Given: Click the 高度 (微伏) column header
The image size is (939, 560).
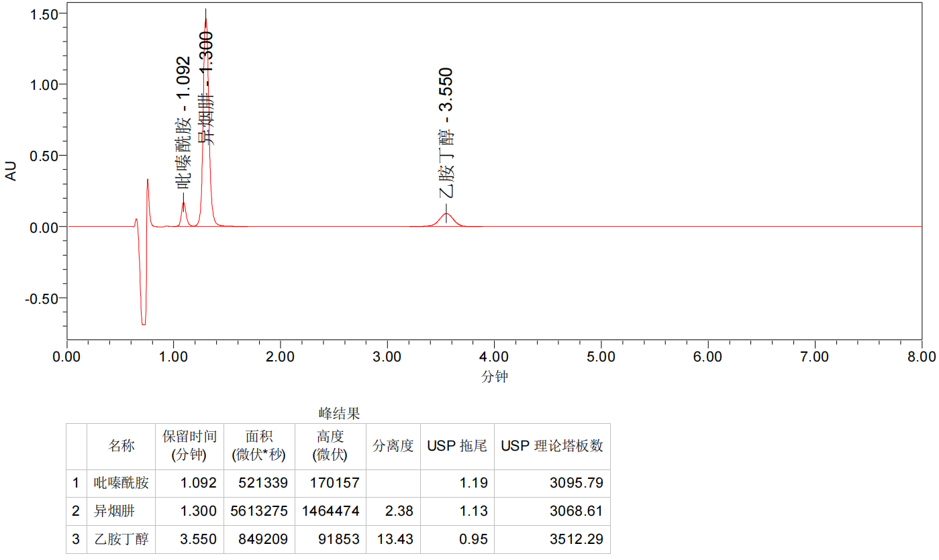Looking at the screenshot, I should 330,446.
